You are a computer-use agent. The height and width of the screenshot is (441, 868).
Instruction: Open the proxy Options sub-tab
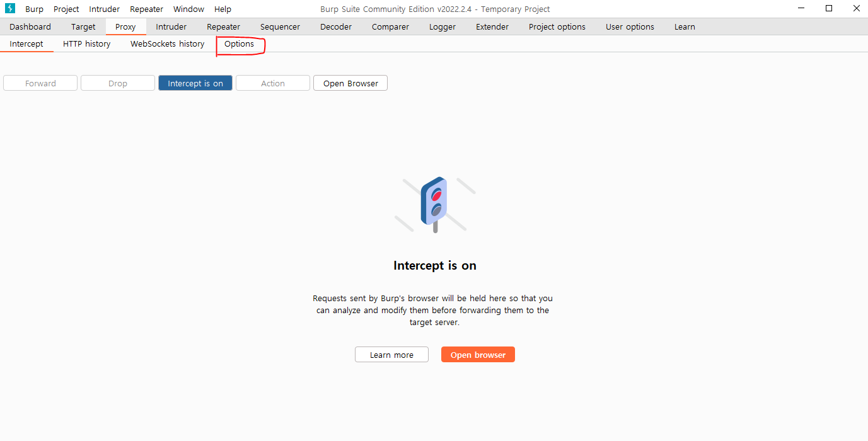coord(240,43)
